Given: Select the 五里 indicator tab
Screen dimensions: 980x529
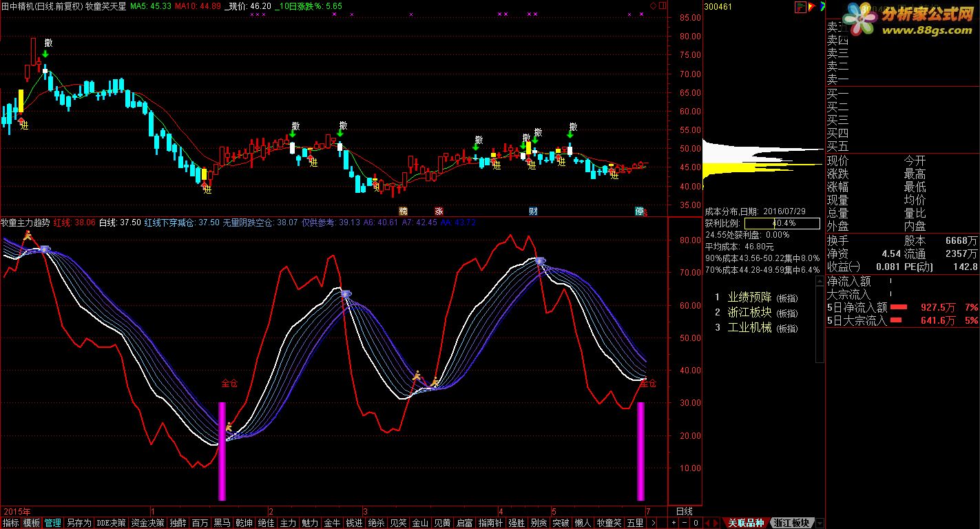Looking at the screenshot, I should [635, 523].
